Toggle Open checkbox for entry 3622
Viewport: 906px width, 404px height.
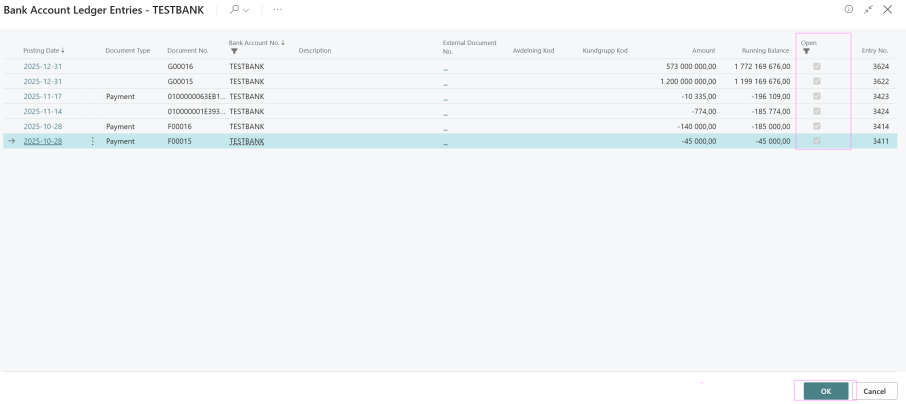pos(816,81)
